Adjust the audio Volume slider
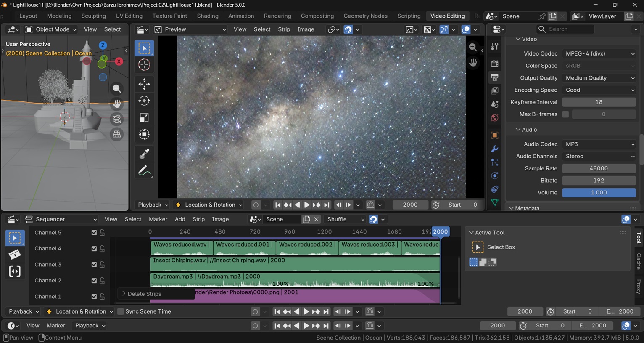644x343 pixels. pos(599,193)
